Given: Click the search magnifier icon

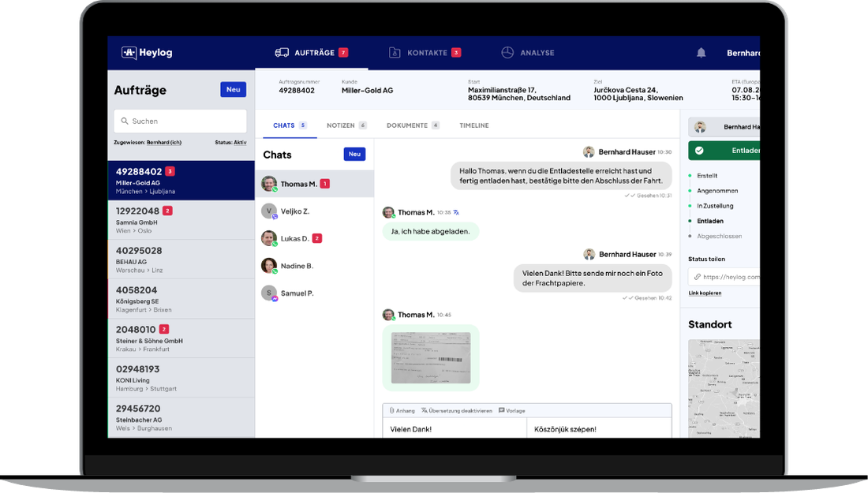Looking at the screenshot, I should point(125,121).
